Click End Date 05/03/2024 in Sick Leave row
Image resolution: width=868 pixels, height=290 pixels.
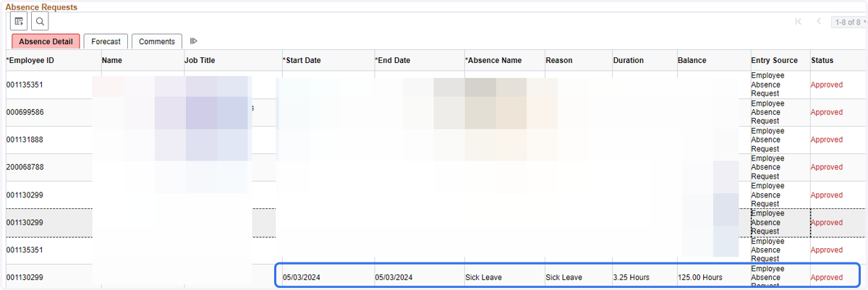[393, 277]
